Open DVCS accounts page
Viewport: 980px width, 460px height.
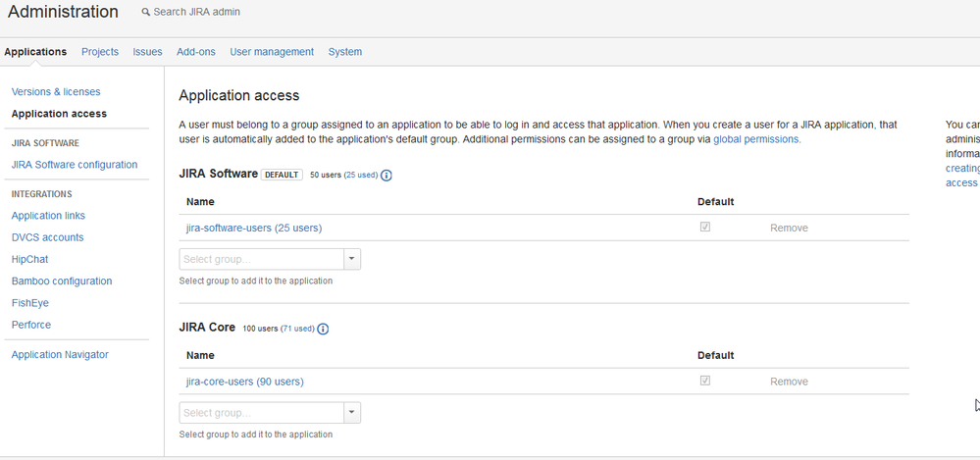47,237
